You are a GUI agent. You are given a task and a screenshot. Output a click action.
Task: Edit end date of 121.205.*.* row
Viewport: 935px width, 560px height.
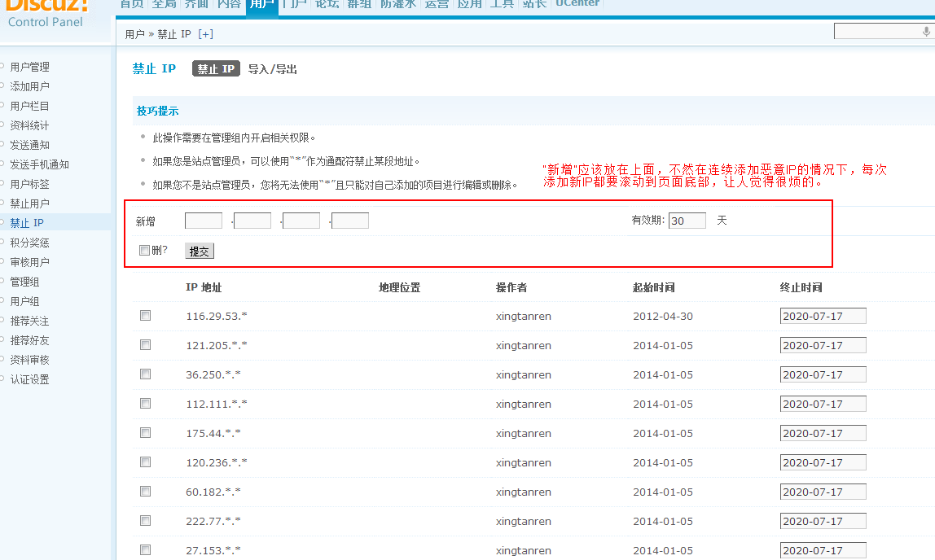(823, 345)
